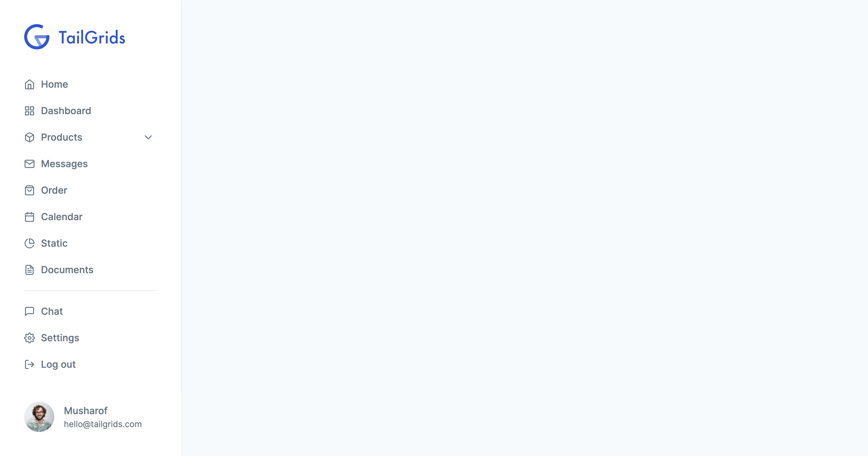This screenshot has height=456, width=868.
Task: Click the Calendar sidebar entry
Action: point(62,217)
